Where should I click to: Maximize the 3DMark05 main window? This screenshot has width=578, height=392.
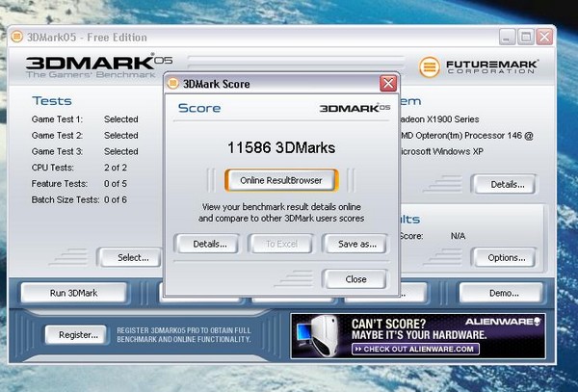pyautogui.click(x=526, y=37)
